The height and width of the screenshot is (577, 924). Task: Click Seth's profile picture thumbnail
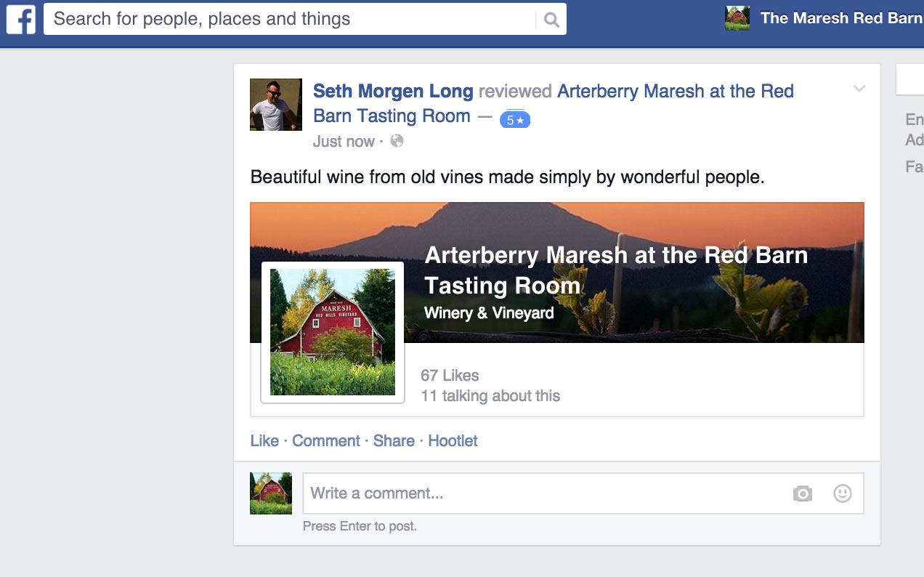tap(276, 105)
